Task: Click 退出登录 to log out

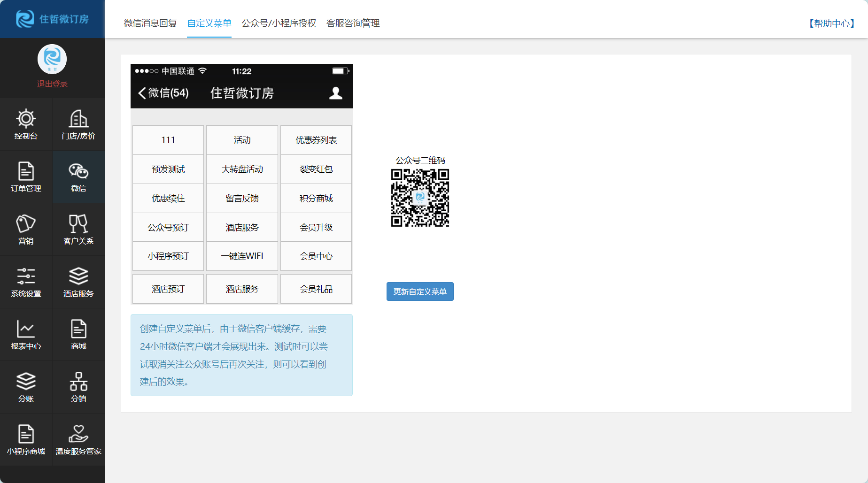Action: click(x=52, y=84)
